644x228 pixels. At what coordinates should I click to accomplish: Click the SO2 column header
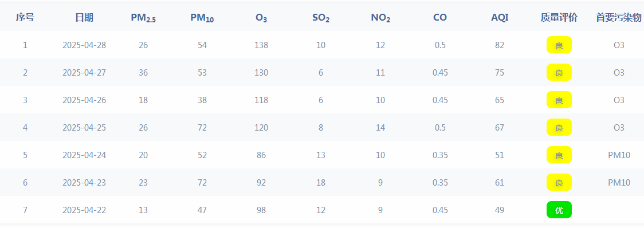[x=321, y=18]
